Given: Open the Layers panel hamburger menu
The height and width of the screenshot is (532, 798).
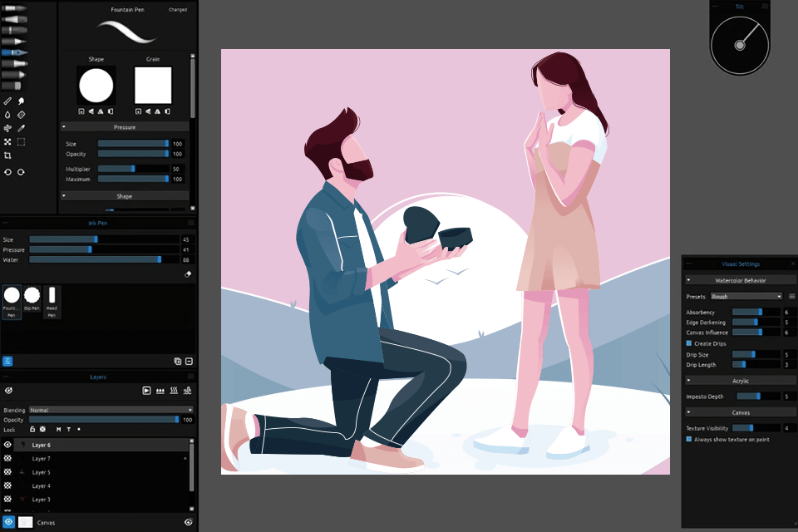Looking at the screenshot, I should [190, 377].
